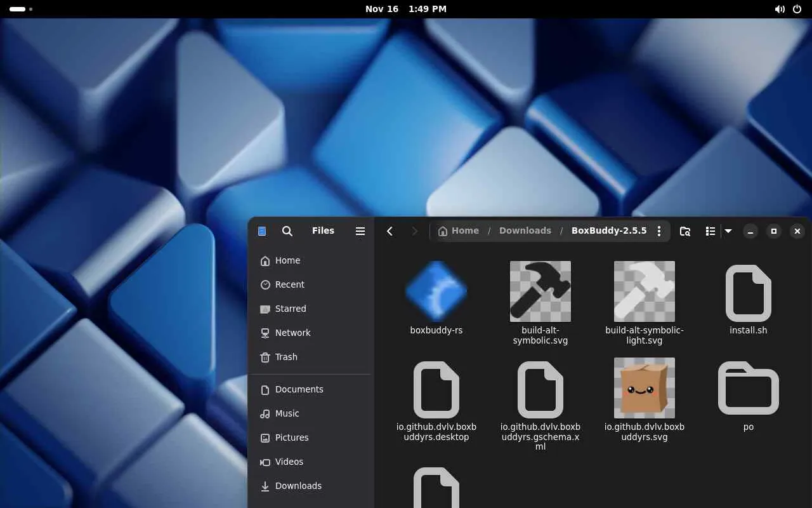
Task: Go to Downloads in sidebar
Action: point(310,486)
